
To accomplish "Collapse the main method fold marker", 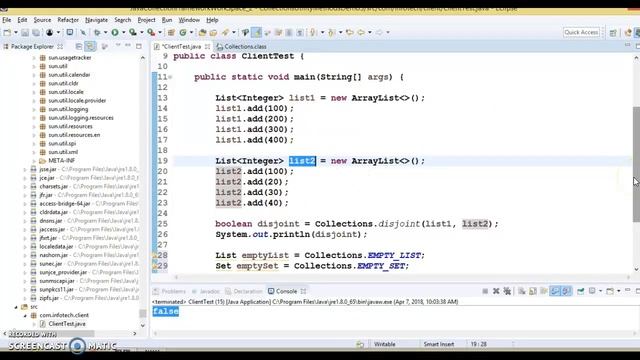I will [170, 77].
